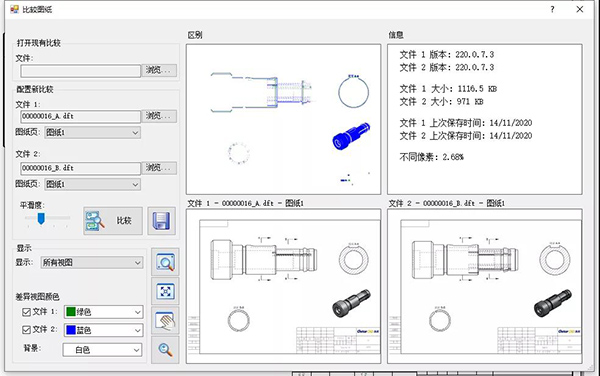Open the 图纸页 dropdown under 文件 2

92,184
